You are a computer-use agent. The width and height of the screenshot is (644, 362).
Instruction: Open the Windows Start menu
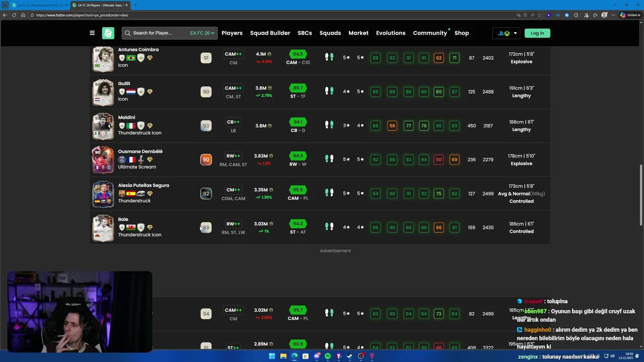[x=272, y=356]
